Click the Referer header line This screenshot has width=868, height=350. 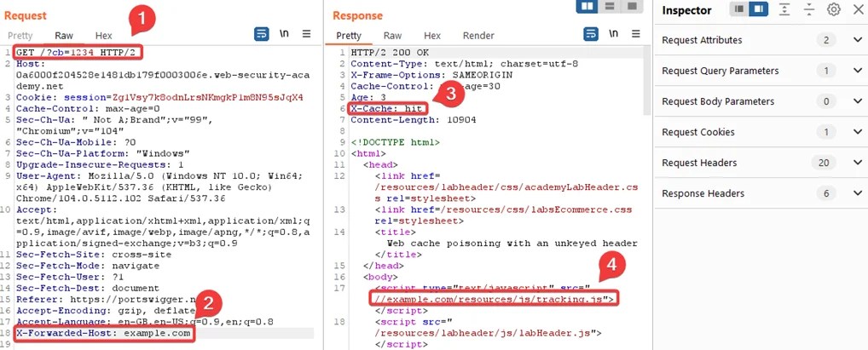coord(105,300)
